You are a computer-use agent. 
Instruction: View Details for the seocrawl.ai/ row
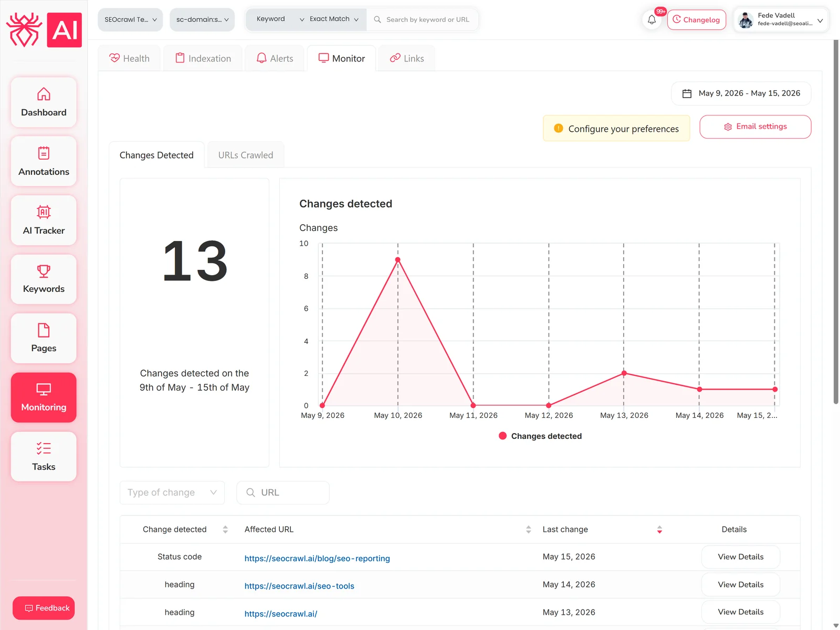pyautogui.click(x=741, y=612)
